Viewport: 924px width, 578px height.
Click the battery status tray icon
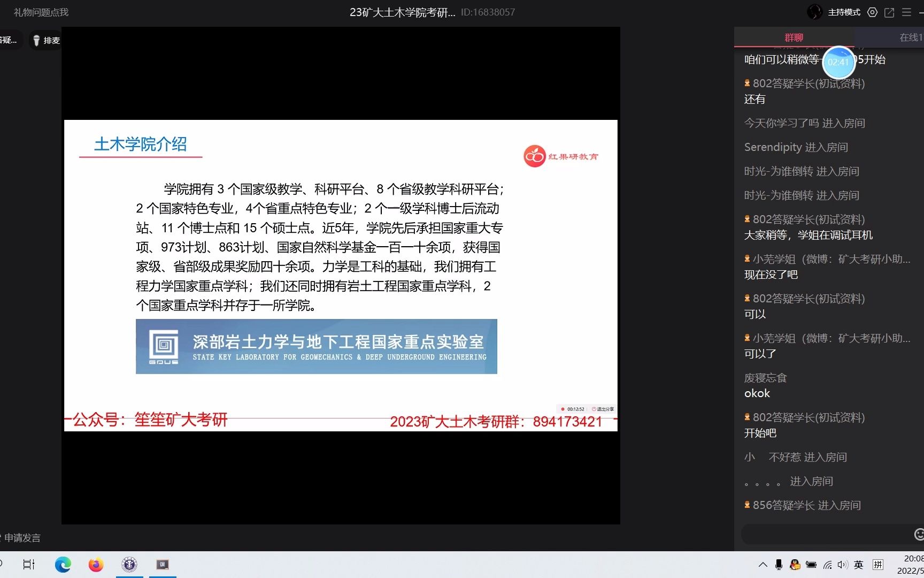[811, 565]
